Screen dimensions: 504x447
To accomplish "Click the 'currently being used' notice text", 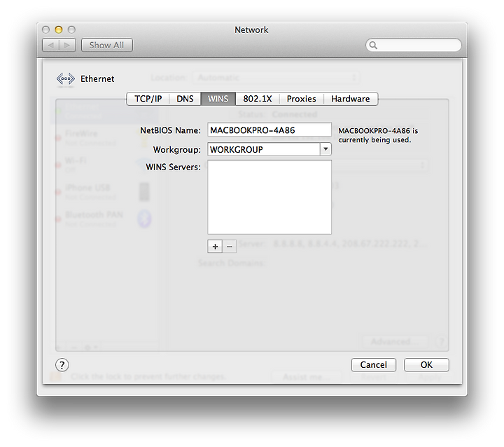I will pos(378,135).
